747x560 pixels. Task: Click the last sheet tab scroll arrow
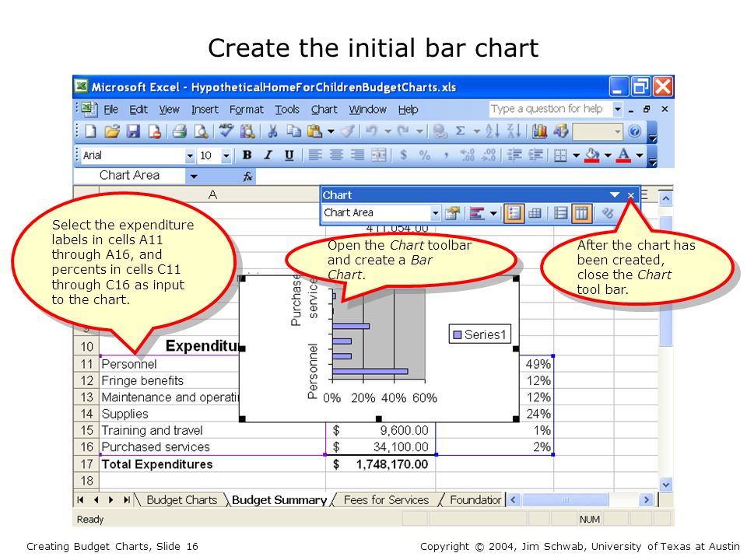126,500
